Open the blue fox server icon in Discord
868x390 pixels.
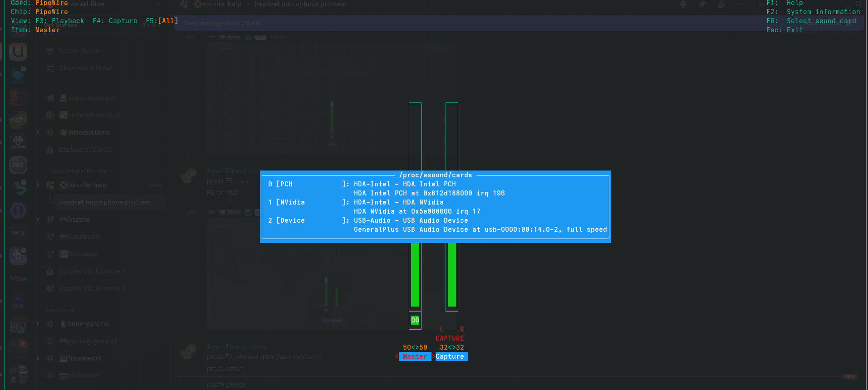pos(18,74)
